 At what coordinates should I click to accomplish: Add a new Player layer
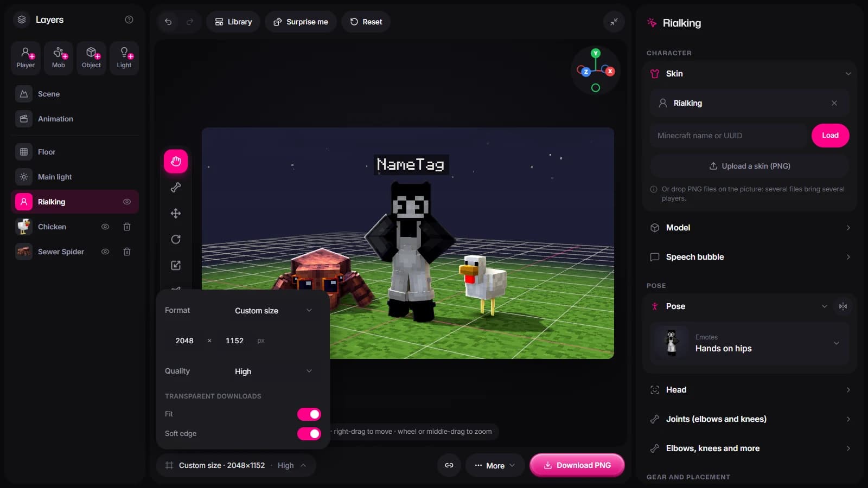(25, 57)
